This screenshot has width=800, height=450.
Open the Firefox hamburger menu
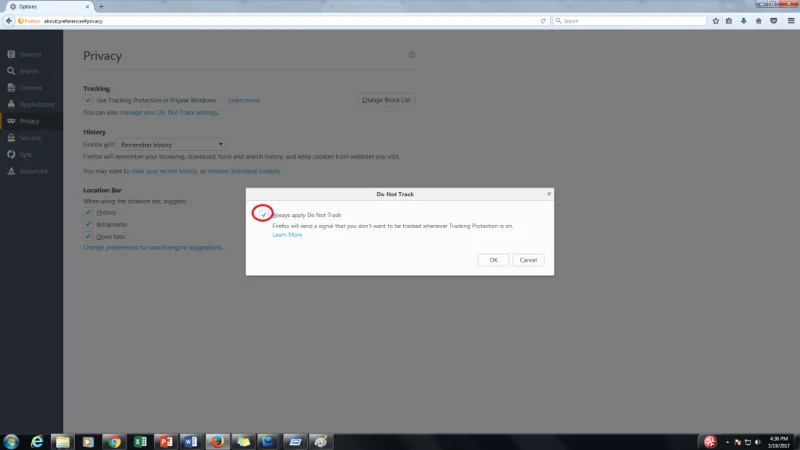point(790,20)
